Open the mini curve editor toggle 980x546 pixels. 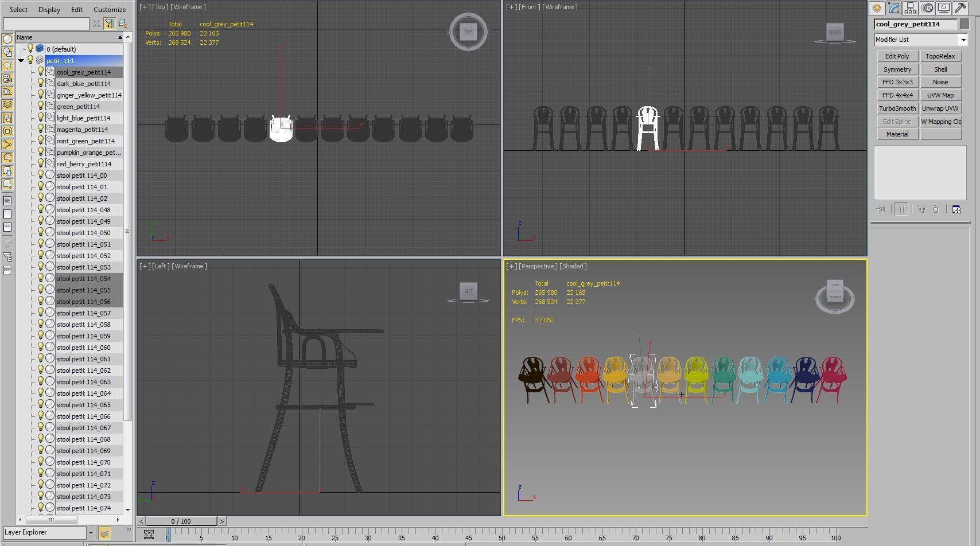[x=149, y=535]
